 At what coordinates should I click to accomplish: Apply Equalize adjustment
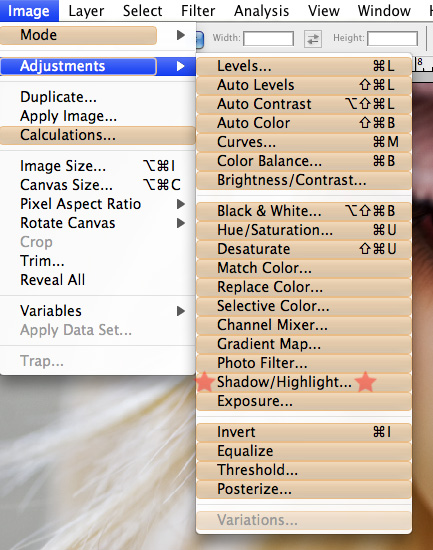[304, 451]
